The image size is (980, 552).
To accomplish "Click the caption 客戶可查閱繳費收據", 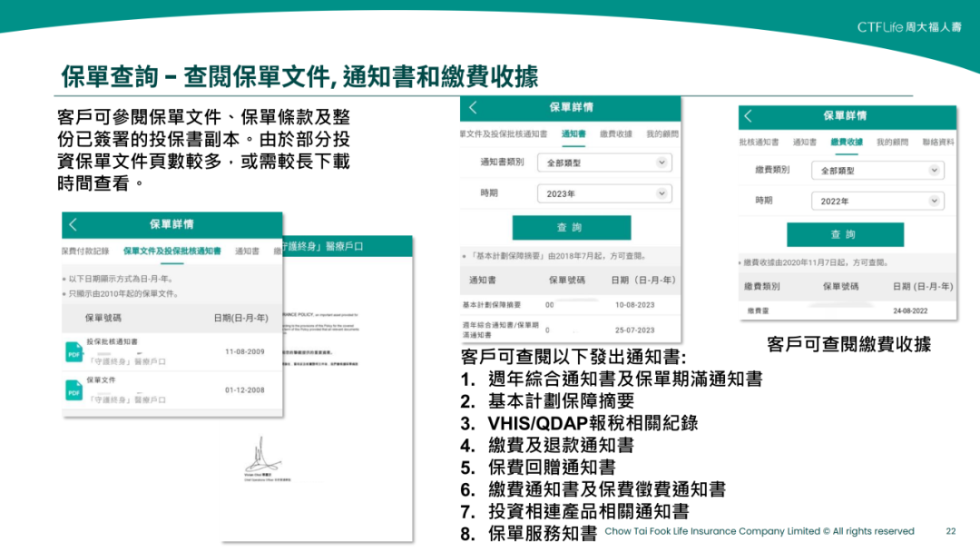I will click(x=848, y=344).
